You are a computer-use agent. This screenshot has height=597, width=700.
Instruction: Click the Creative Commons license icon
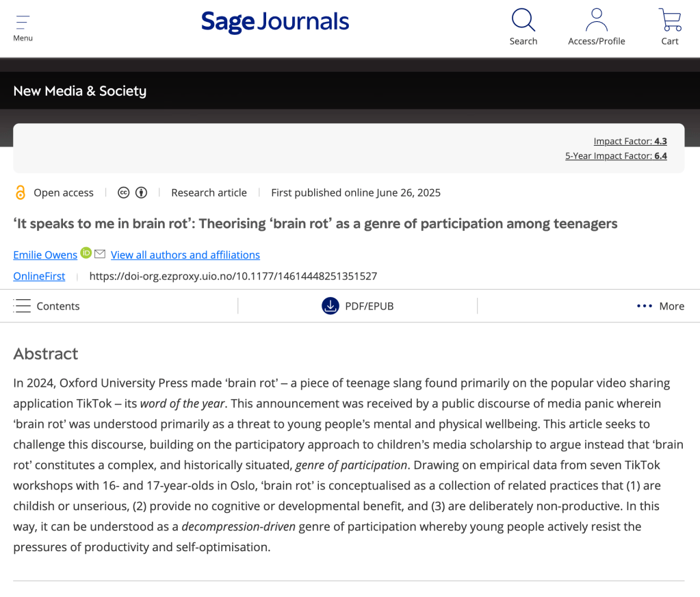click(124, 192)
